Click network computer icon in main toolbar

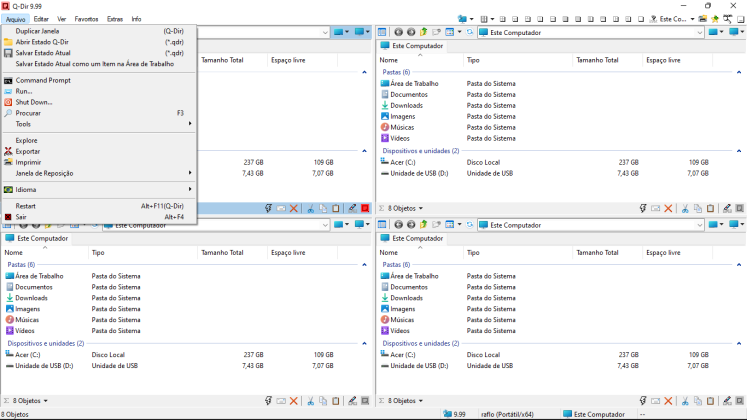(x=462, y=19)
